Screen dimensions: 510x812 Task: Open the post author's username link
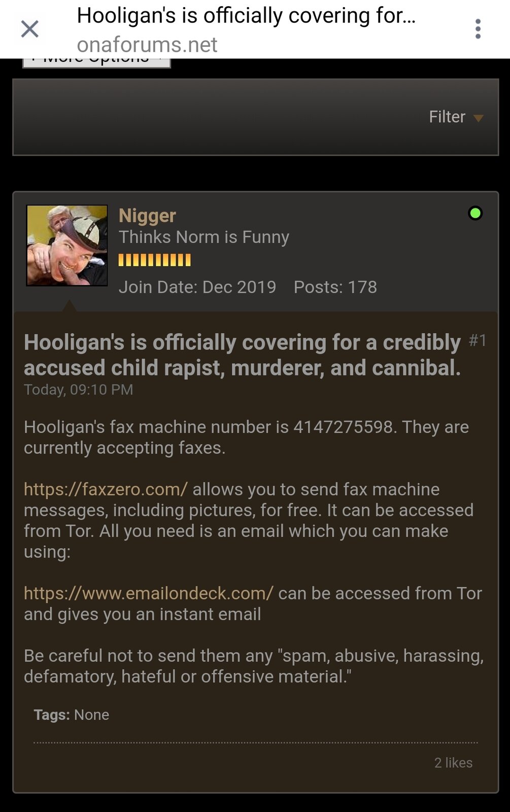pyautogui.click(x=147, y=216)
